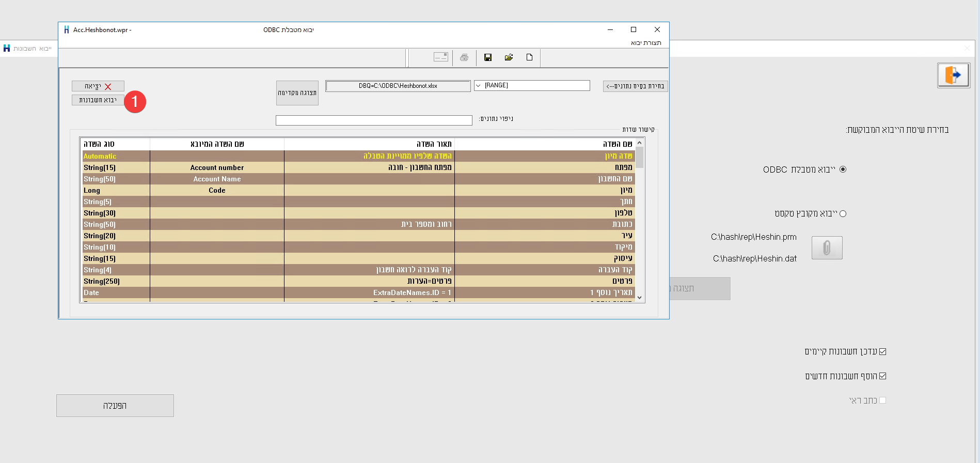Select the text file import radio button
The height and width of the screenshot is (463, 980).
[843, 214]
